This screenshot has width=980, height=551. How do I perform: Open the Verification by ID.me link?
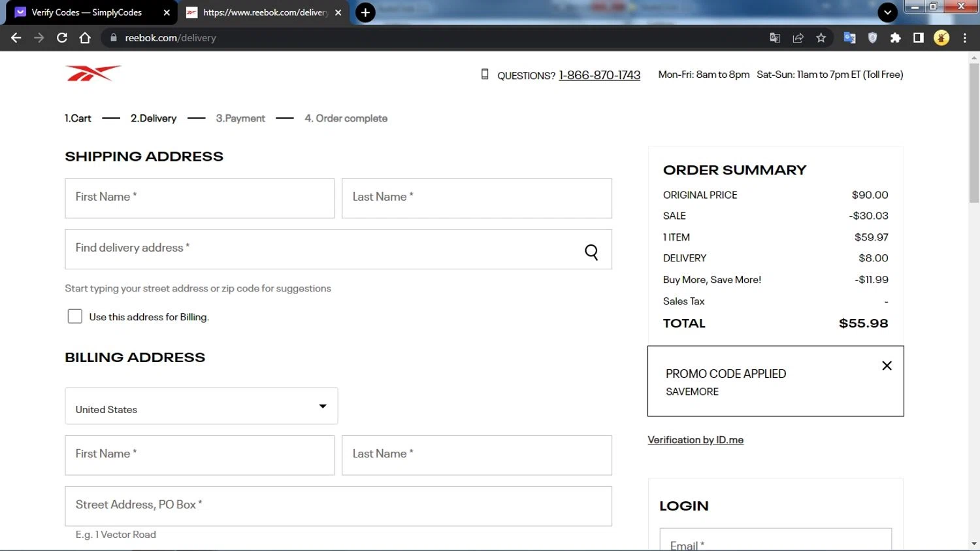695,440
